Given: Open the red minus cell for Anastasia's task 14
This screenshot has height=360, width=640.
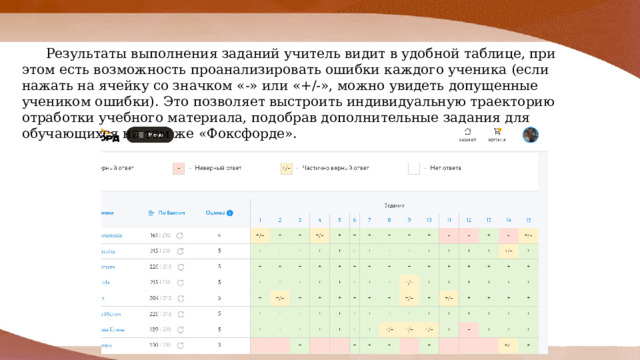Looking at the screenshot, I should pyautogui.click(x=509, y=236).
